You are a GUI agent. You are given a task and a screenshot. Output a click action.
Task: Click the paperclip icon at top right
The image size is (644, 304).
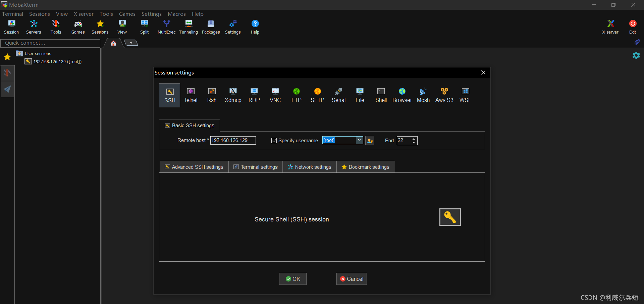(x=637, y=42)
